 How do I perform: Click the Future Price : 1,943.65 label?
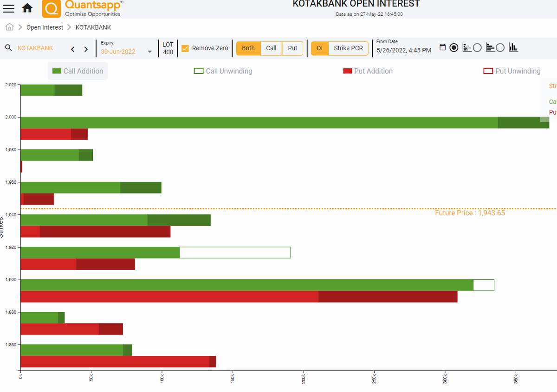(470, 213)
